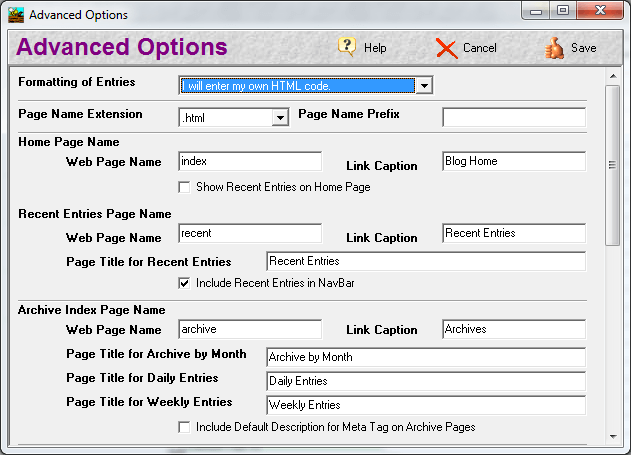
Task: Click the 'Page Name Prefix' label
Action: point(349,114)
